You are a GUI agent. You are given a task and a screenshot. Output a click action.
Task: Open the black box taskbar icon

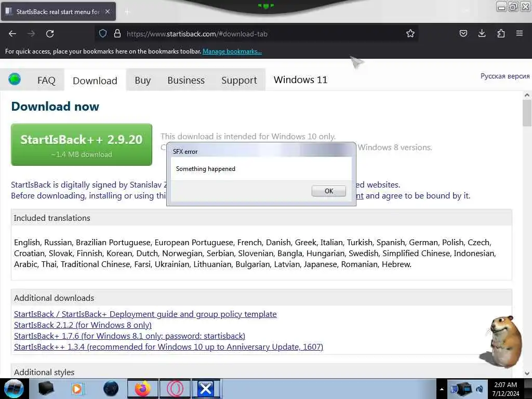point(46,389)
